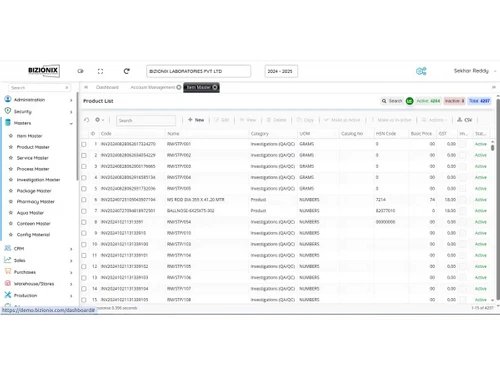Click the fullscreen icon in header
This screenshot has width=500, height=375.
(100, 71)
